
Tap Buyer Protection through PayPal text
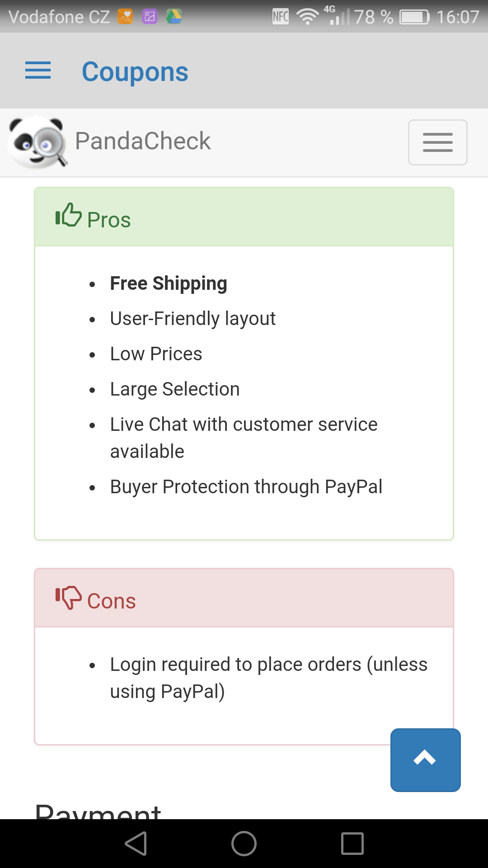pyautogui.click(x=246, y=487)
